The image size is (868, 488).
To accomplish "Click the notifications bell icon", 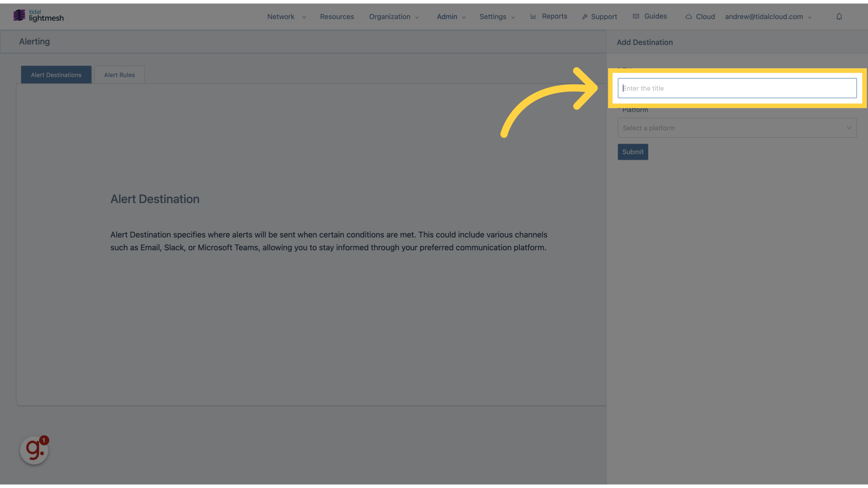I will pyautogui.click(x=839, y=16).
